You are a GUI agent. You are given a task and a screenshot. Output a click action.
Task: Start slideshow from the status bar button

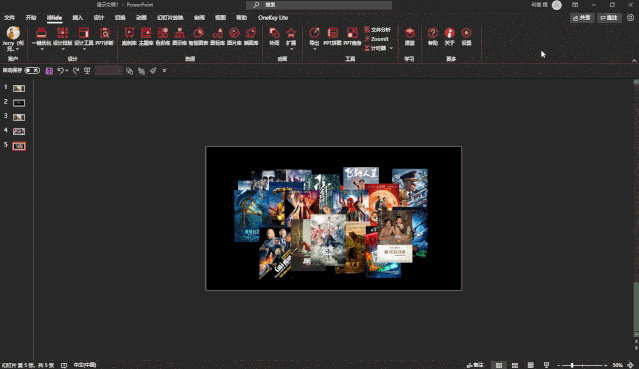(546, 365)
